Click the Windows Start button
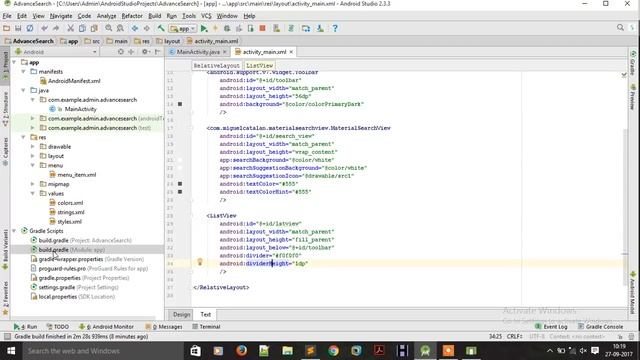640x360 pixels. (11, 351)
